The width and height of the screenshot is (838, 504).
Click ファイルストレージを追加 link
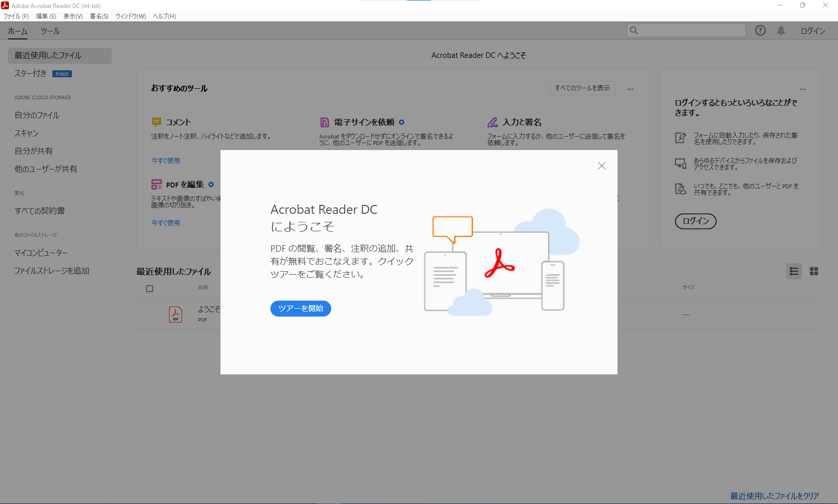[x=52, y=271]
